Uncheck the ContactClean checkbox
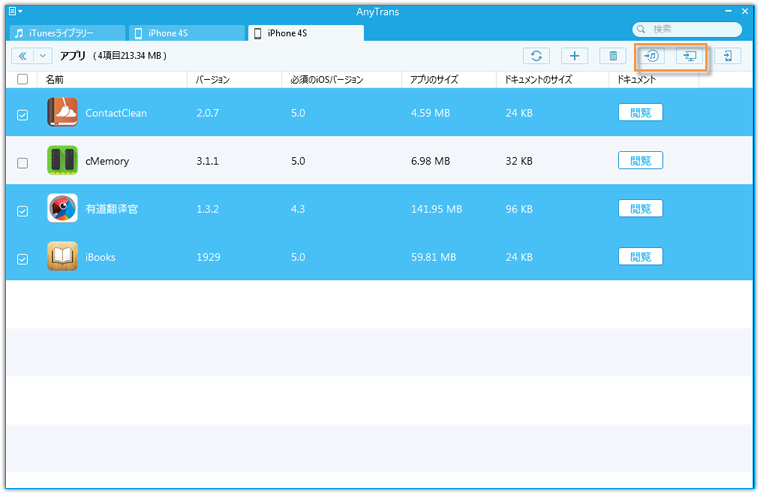This screenshot has height=494, width=760. click(x=22, y=115)
